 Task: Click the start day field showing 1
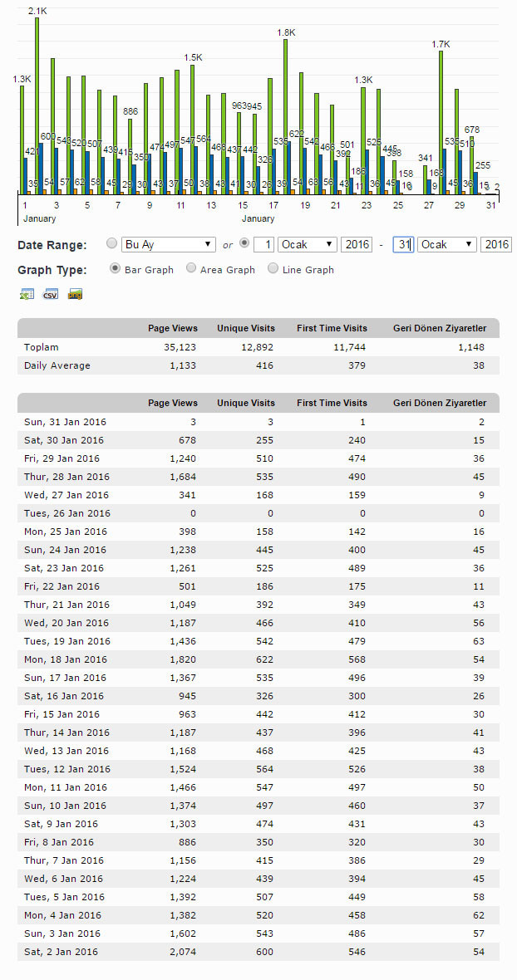pos(264,244)
